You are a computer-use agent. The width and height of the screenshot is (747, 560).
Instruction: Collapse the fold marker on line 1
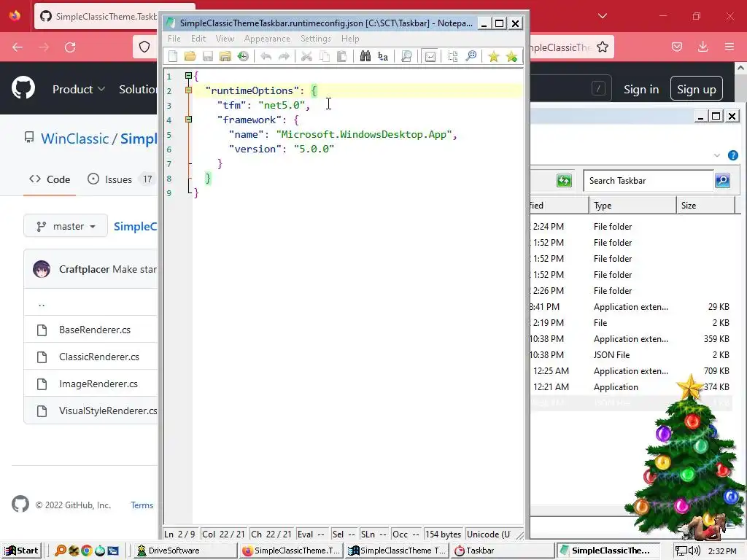(x=189, y=76)
